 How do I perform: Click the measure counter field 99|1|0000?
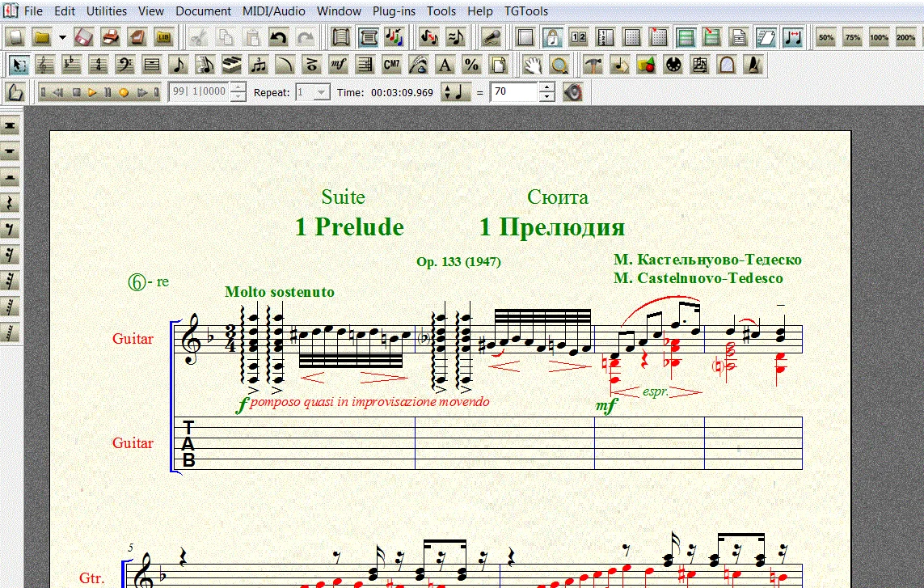[x=199, y=92]
